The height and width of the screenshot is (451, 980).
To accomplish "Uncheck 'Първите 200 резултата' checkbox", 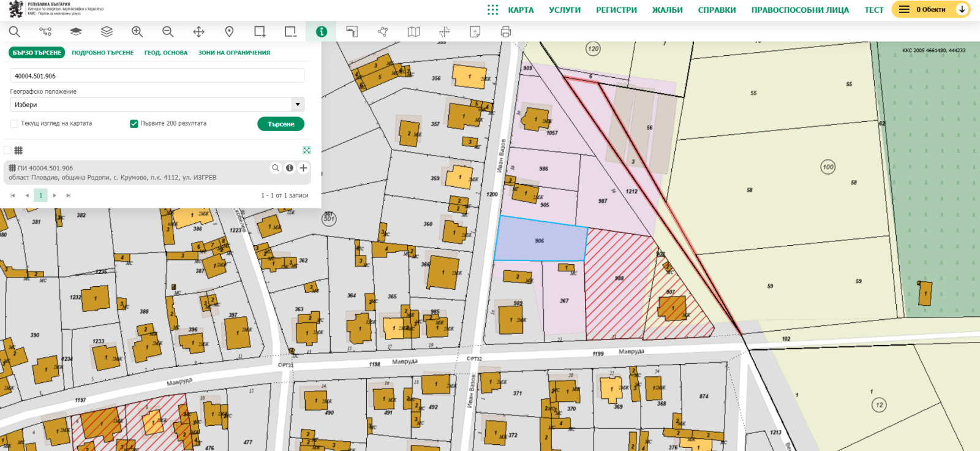I will (134, 124).
